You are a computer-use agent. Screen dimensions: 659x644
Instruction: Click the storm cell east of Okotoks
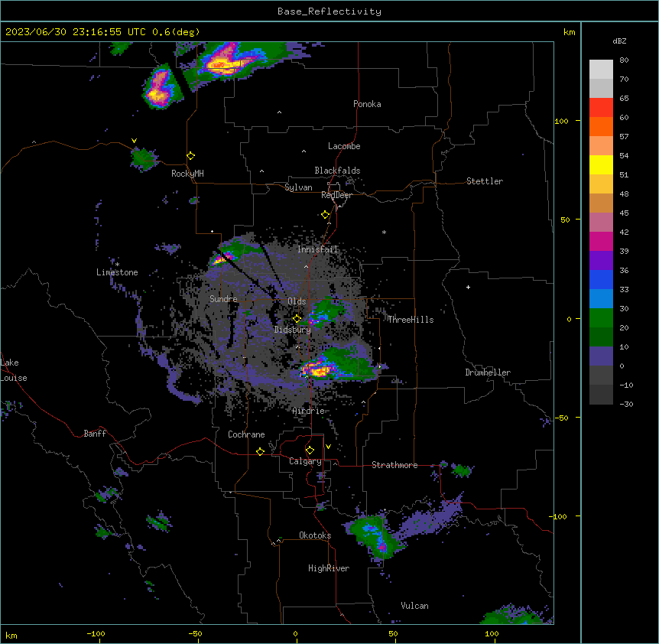(373, 537)
